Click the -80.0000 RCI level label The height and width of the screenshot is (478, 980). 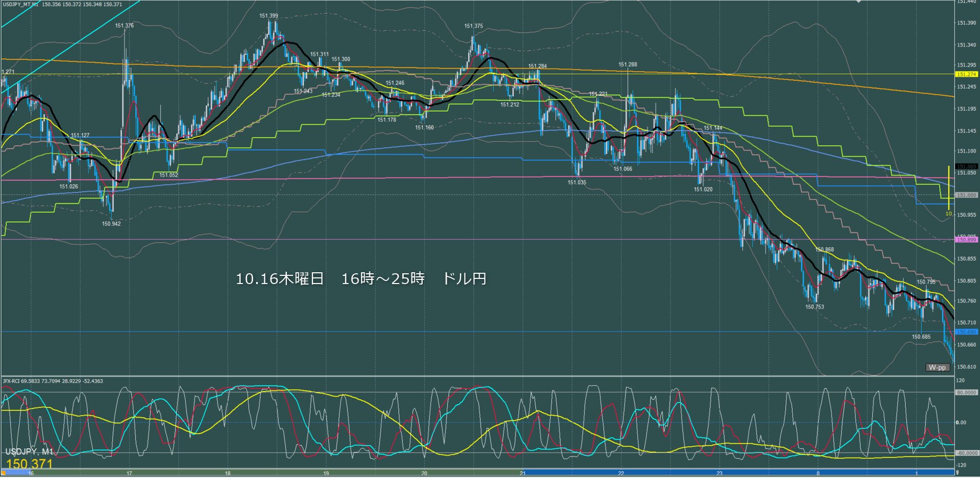[x=966, y=453]
